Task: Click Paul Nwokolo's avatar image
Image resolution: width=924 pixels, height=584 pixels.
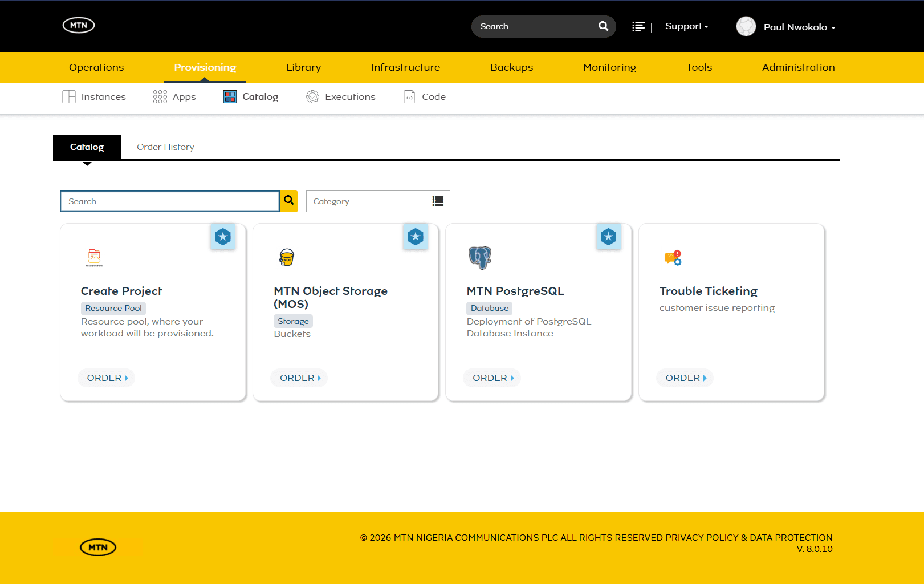Action: (746, 26)
